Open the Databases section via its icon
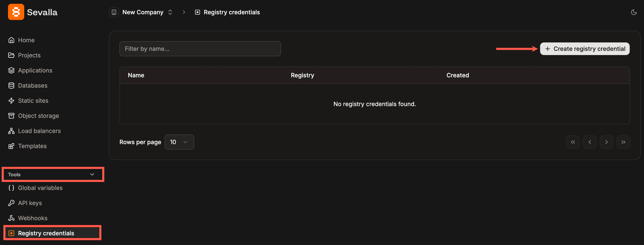644x245 pixels. click(11, 85)
